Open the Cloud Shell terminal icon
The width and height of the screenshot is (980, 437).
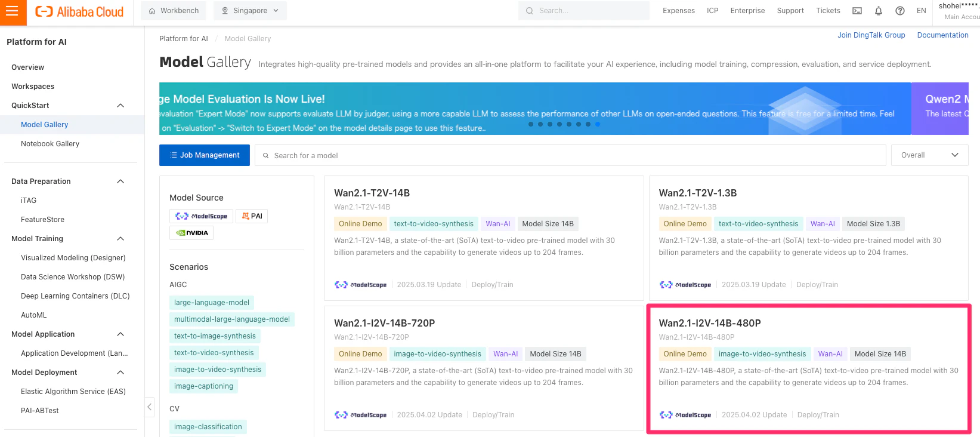(x=857, y=11)
